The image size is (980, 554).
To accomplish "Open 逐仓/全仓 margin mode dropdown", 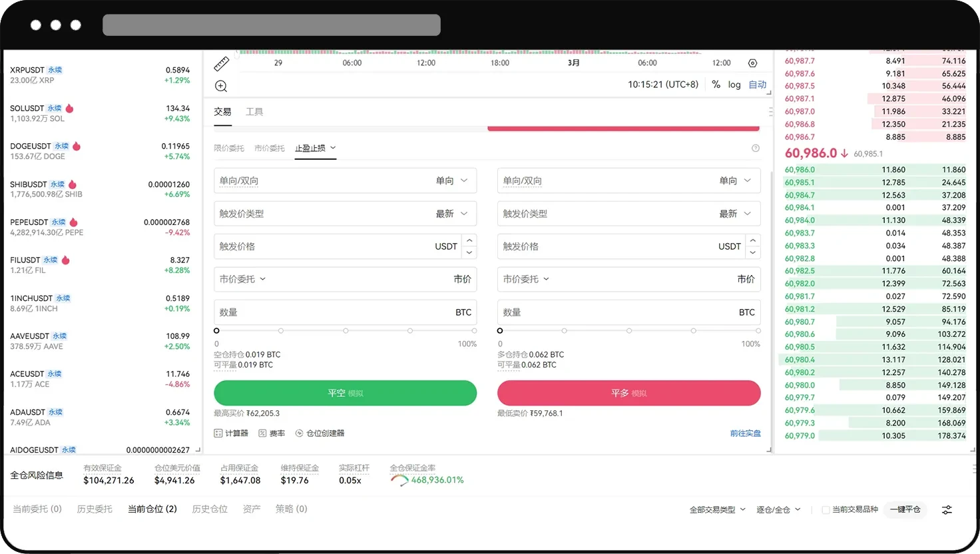I will click(x=778, y=510).
